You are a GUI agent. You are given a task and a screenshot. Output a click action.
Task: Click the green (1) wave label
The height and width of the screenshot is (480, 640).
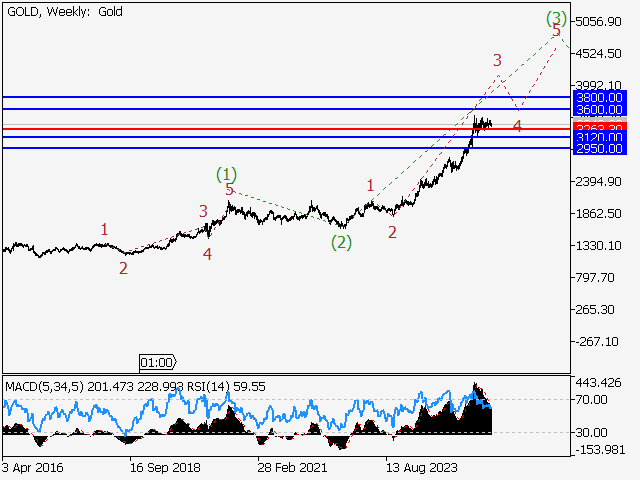(227, 174)
